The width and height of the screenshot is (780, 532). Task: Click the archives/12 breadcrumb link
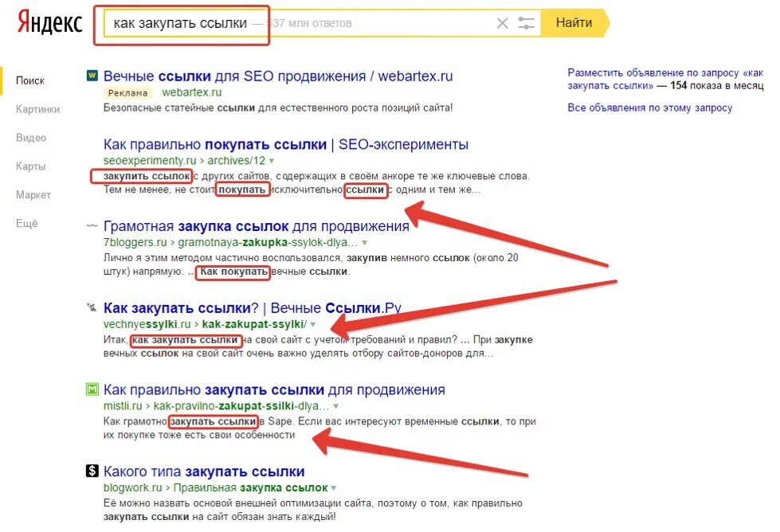click(237, 161)
